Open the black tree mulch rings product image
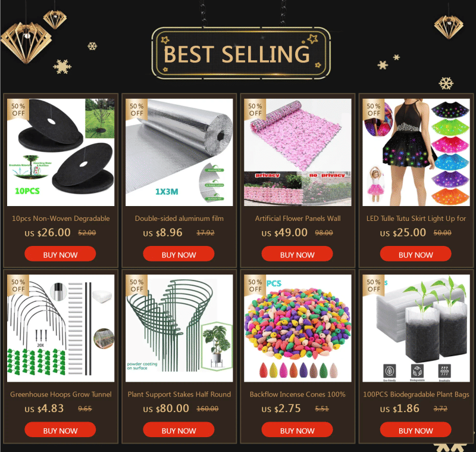This screenshot has height=452, width=476. pyautogui.click(x=61, y=152)
